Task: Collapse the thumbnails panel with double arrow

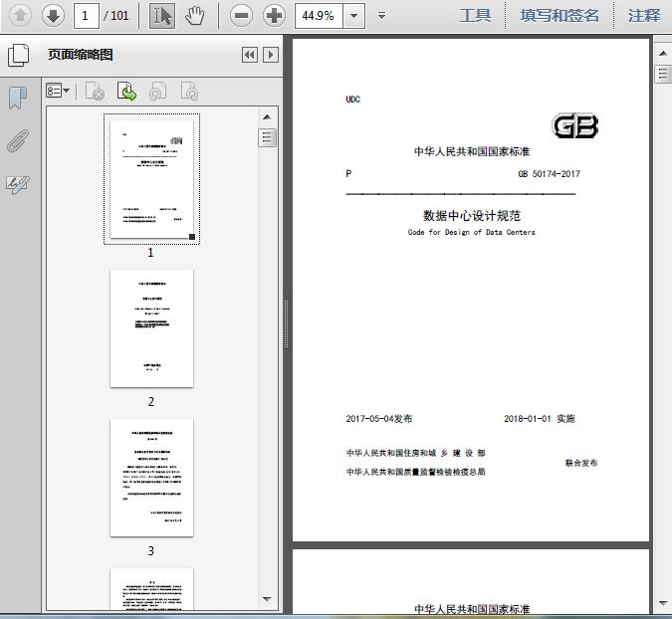Action: [x=250, y=55]
